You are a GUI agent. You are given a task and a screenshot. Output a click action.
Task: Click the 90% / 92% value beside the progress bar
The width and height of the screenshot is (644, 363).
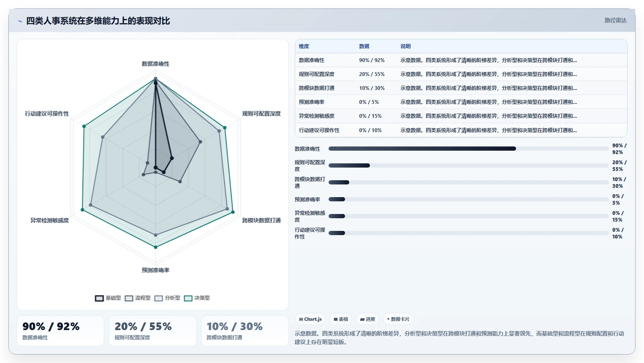point(620,149)
